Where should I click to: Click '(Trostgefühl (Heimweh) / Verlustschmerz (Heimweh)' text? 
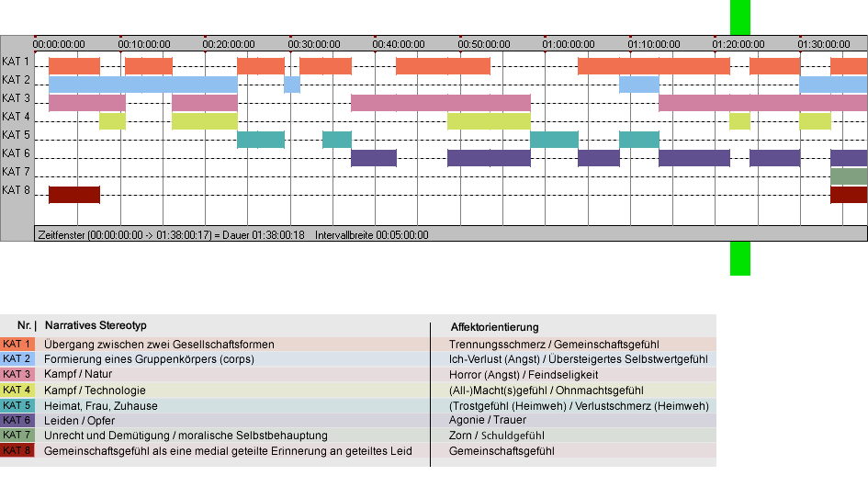point(579,405)
